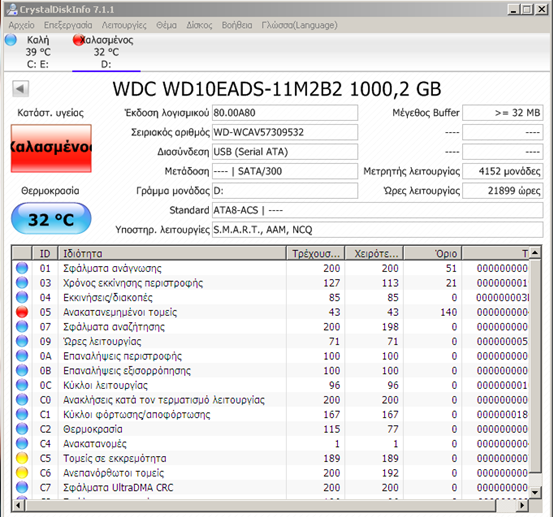The height and width of the screenshot is (517, 553).
Task: Click the interface field USB (Serial ATA)
Action: 285,152
